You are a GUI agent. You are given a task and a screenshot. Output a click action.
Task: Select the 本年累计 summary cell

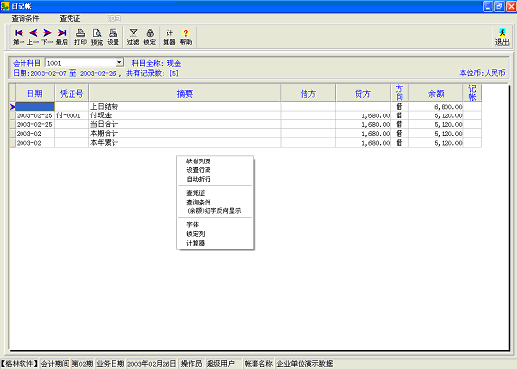(185, 143)
